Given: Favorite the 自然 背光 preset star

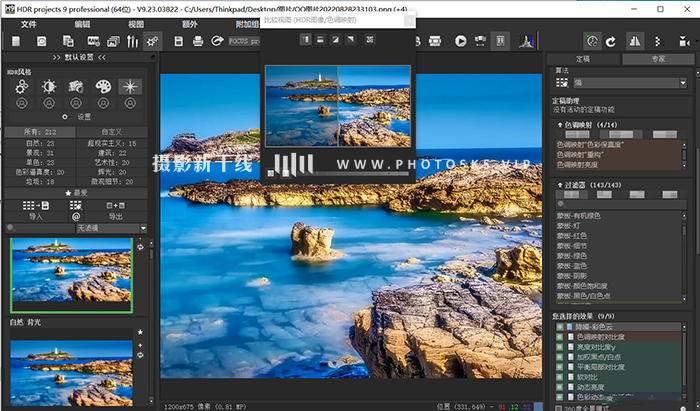Looking at the screenshot, I should click(140, 332).
